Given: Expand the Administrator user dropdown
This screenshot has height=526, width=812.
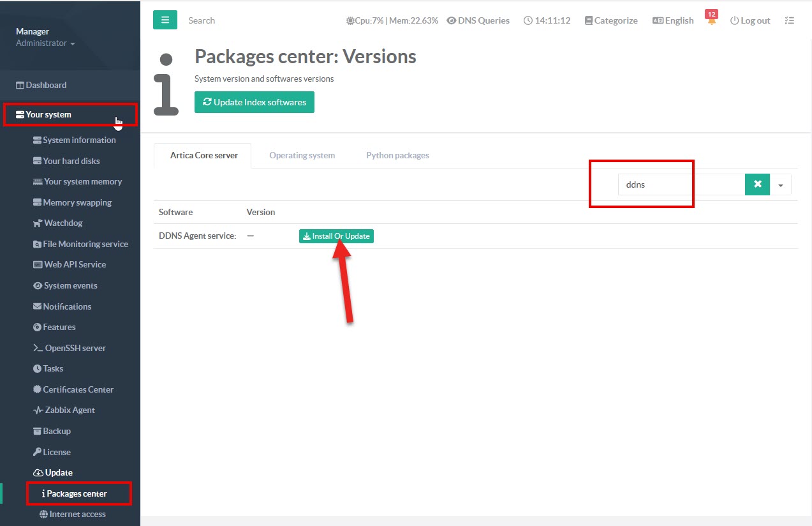Looking at the screenshot, I should [45, 43].
